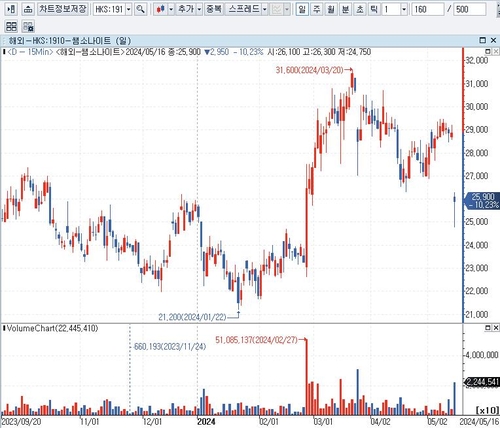500x428 pixels.
Task: Close the VolumeChart pane
Action: point(495,328)
